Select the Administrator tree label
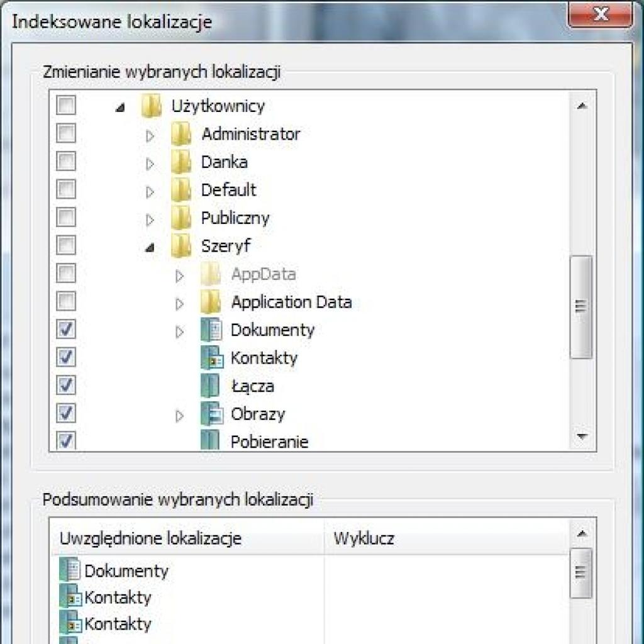 coord(251,134)
